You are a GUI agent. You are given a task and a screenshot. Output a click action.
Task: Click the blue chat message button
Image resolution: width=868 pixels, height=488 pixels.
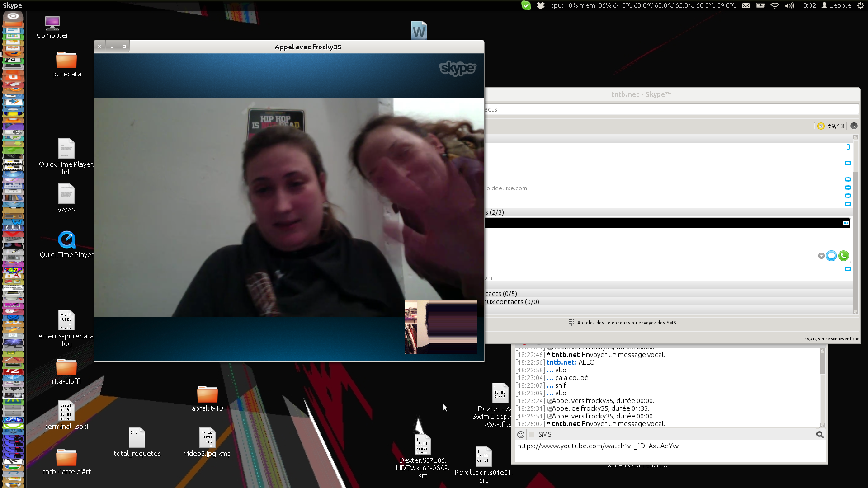(831, 256)
